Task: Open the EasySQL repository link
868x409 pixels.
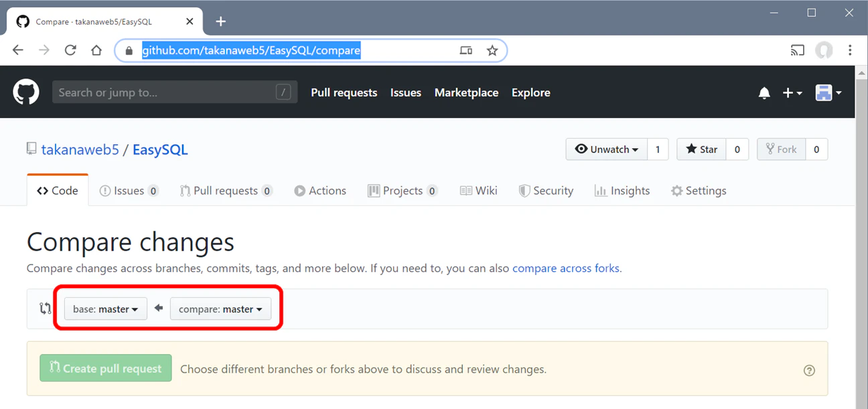Action: 160,150
